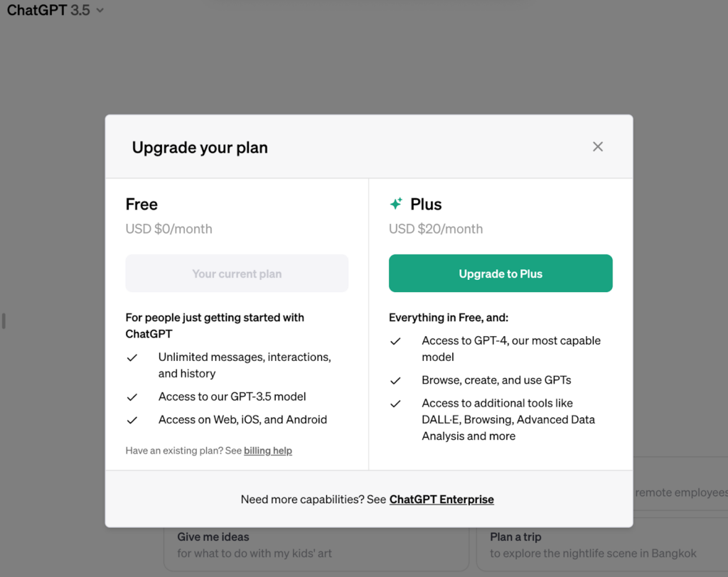This screenshot has width=728, height=577.
Task: Click checkmark beside Browse, create, and use GPTs
Action: click(395, 381)
